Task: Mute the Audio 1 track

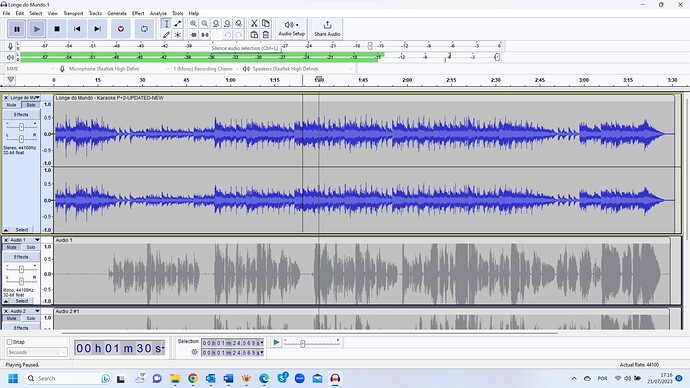Action: coord(11,247)
